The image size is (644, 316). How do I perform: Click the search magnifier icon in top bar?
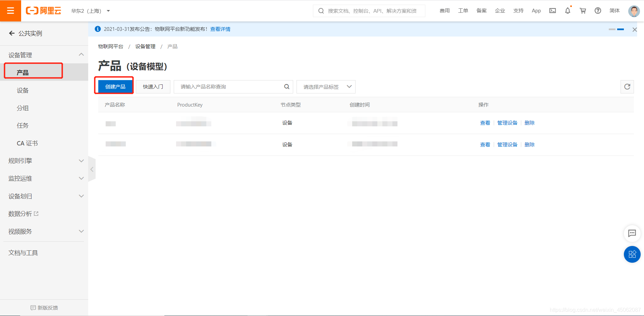321,11
